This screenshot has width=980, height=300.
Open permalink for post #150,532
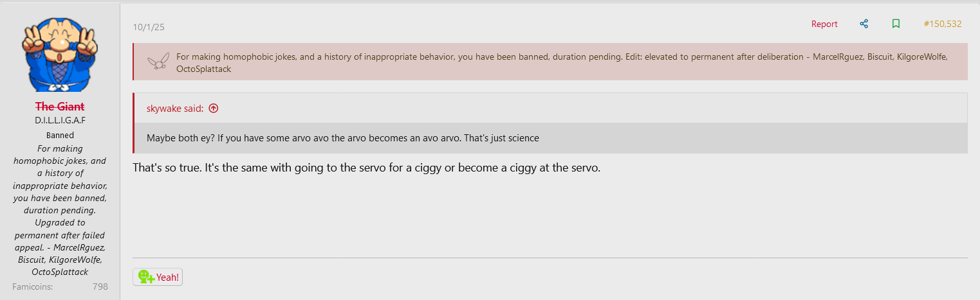942,24
